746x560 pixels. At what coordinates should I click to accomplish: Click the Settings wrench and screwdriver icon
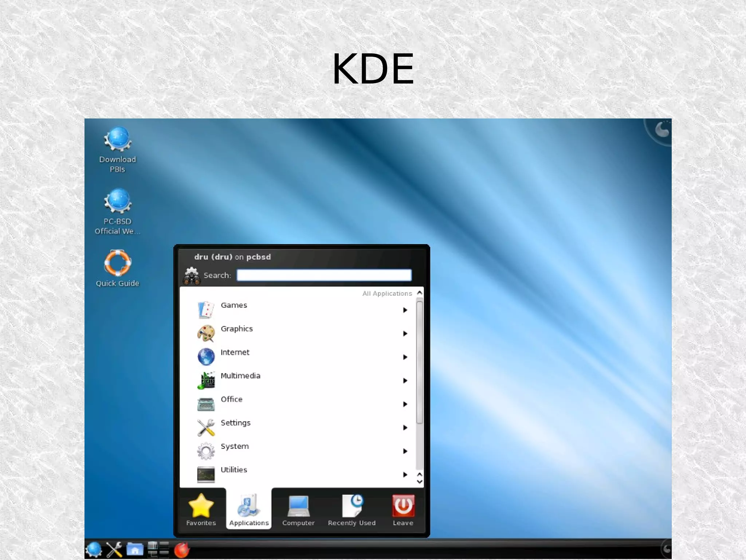[206, 427]
